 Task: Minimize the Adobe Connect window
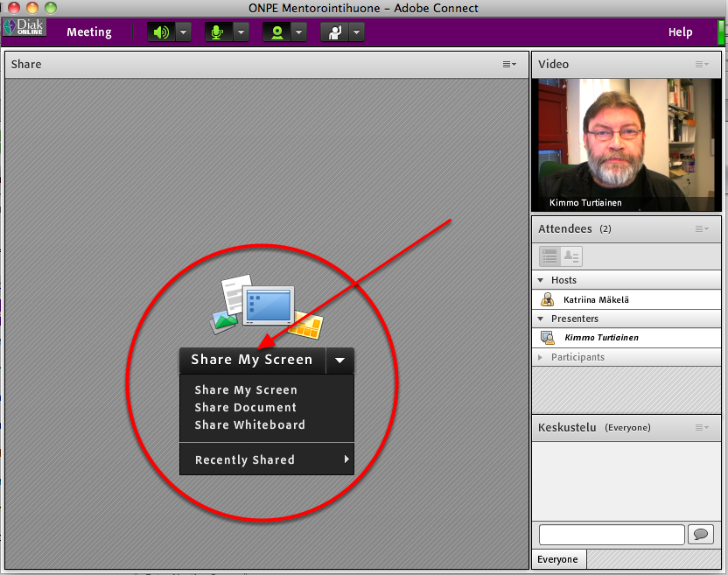32,8
